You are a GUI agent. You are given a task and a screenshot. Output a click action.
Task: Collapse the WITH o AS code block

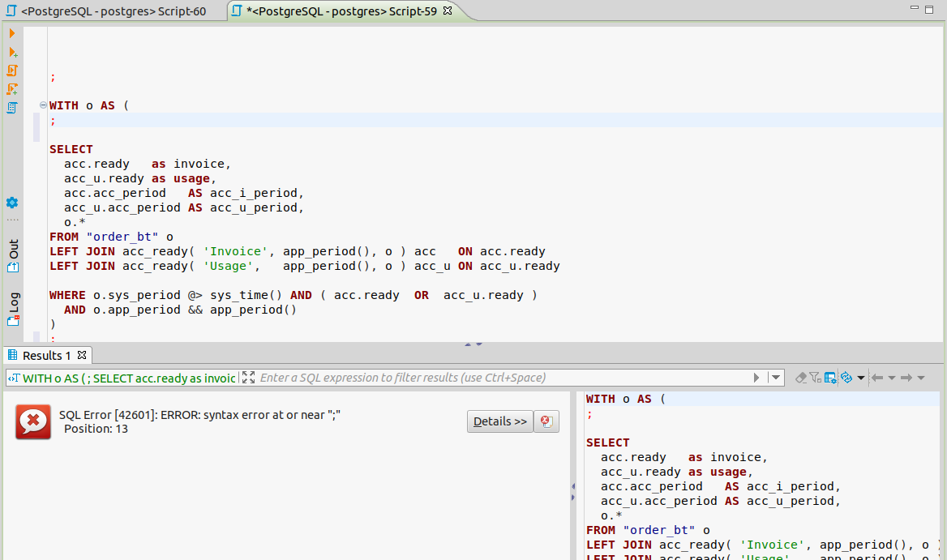(41, 105)
